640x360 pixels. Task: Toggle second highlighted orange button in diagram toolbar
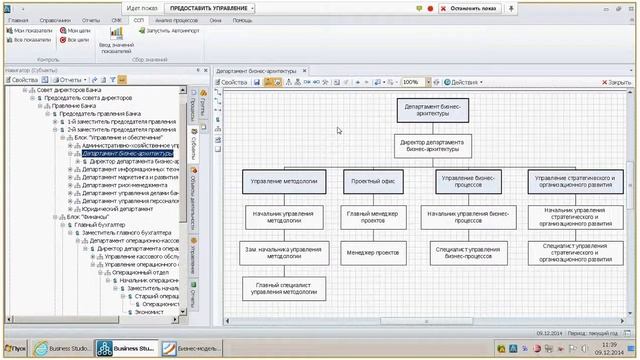(x=277, y=82)
